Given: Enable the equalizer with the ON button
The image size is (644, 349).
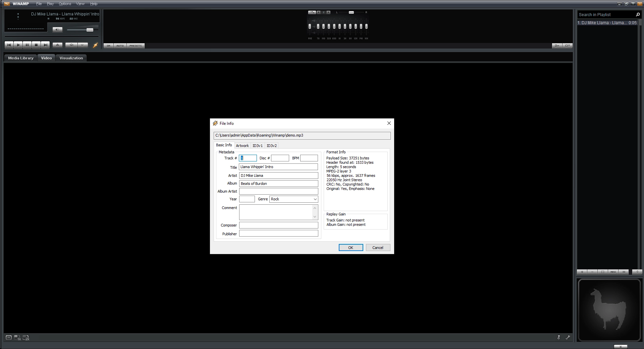Looking at the screenshot, I should click(108, 46).
